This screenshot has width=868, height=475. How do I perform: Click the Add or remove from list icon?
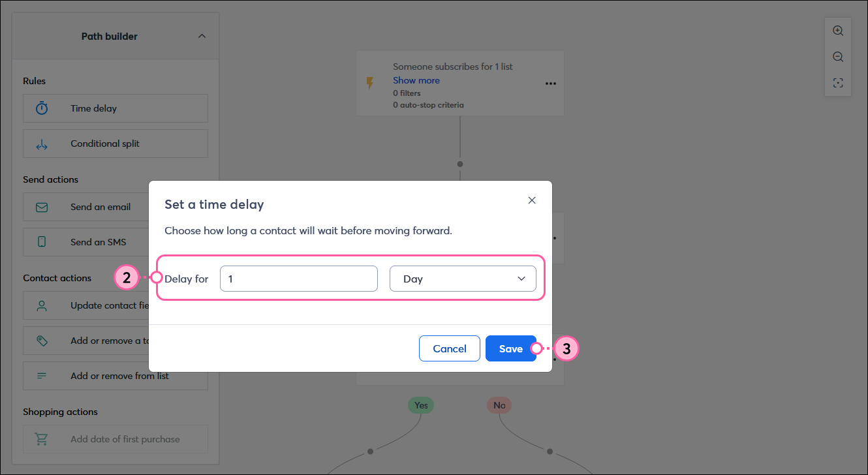pos(40,375)
